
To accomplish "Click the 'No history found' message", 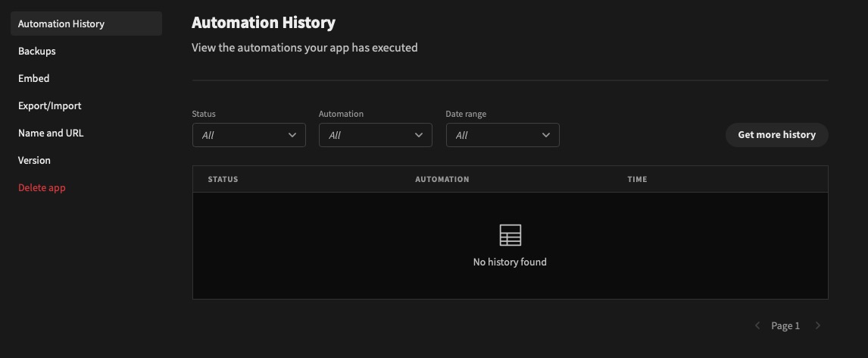I will (x=510, y=262).
